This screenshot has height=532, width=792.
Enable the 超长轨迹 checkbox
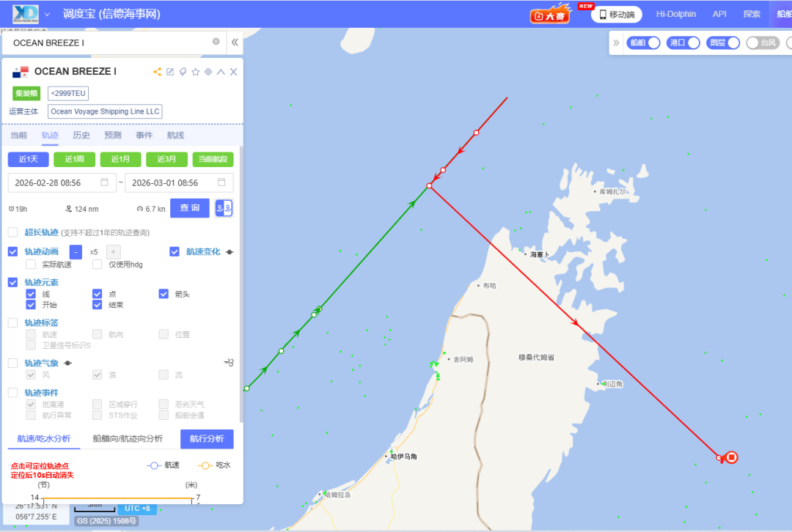(x=13, y=232)
